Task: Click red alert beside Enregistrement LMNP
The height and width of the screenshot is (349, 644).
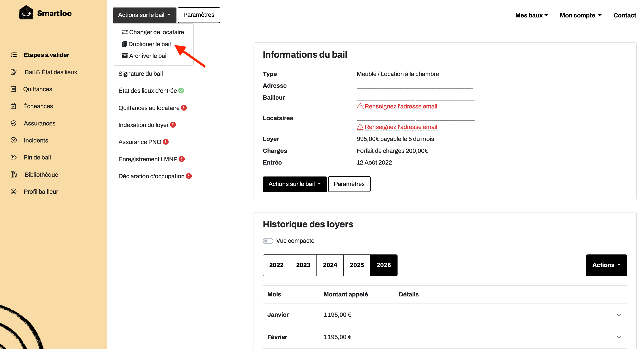Action: 182,159
